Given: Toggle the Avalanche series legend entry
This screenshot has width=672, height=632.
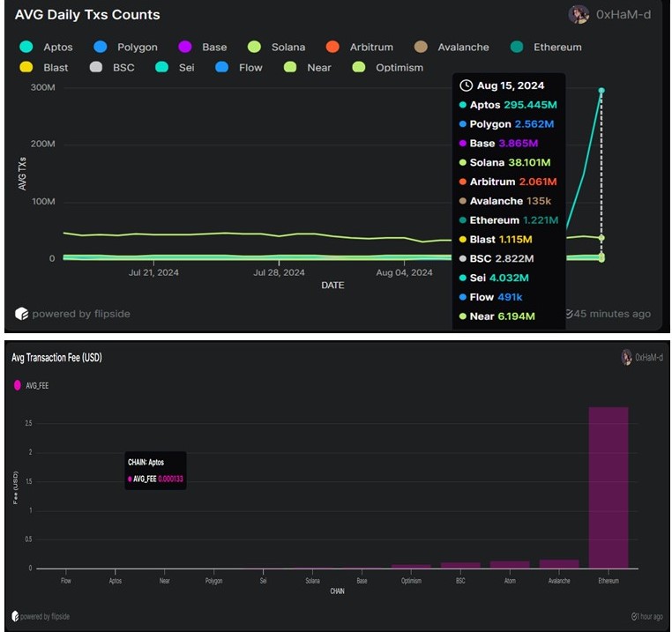Looking at the screenshot, I should click(x=452, y=47).
